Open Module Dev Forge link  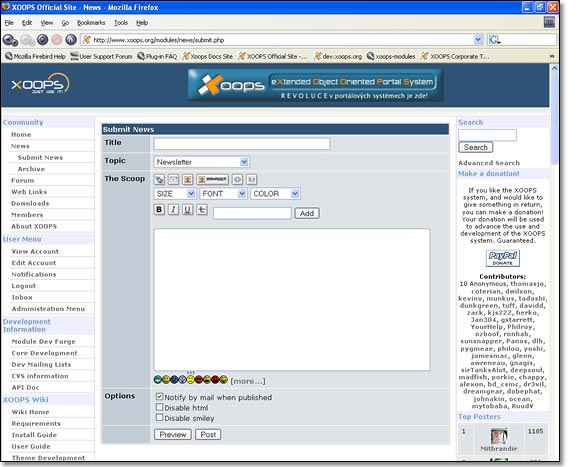[44, 342]
